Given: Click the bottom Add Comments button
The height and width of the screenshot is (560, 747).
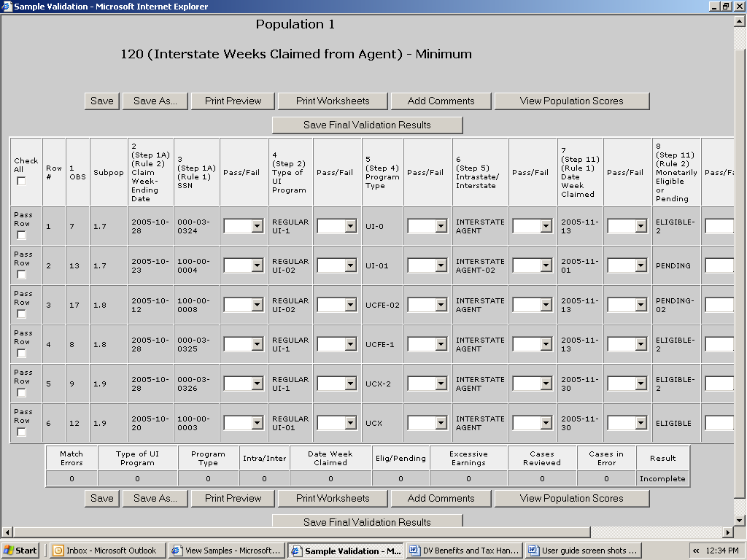Looking at the screenshot, I should pos(441,499).
